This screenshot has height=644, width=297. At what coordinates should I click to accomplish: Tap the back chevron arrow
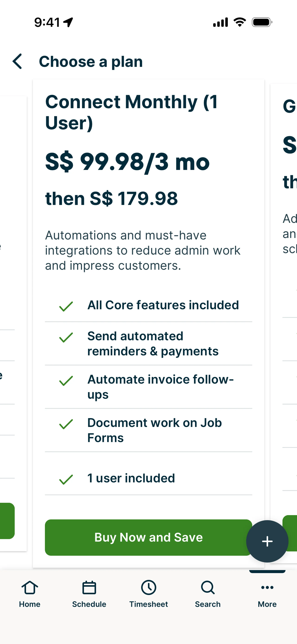[17, 61]
